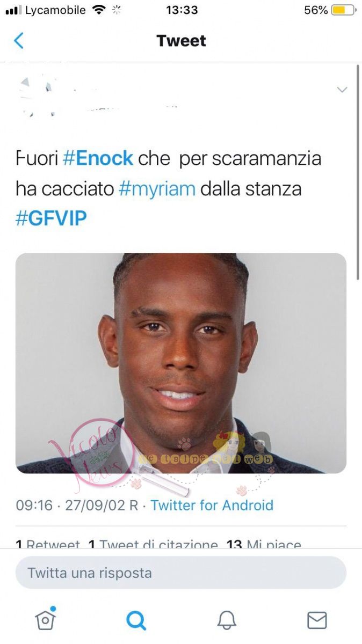Viewport: 362px width, 644px height.
Task: Tap the battery indicator in status bar
Action: 344,10
